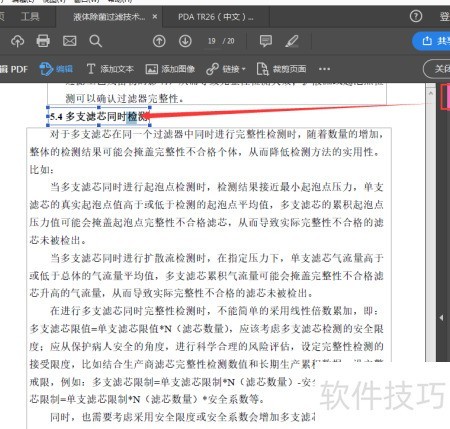
Task: Open more tools ellipsis menu
Action: click(x=324, y=69)
